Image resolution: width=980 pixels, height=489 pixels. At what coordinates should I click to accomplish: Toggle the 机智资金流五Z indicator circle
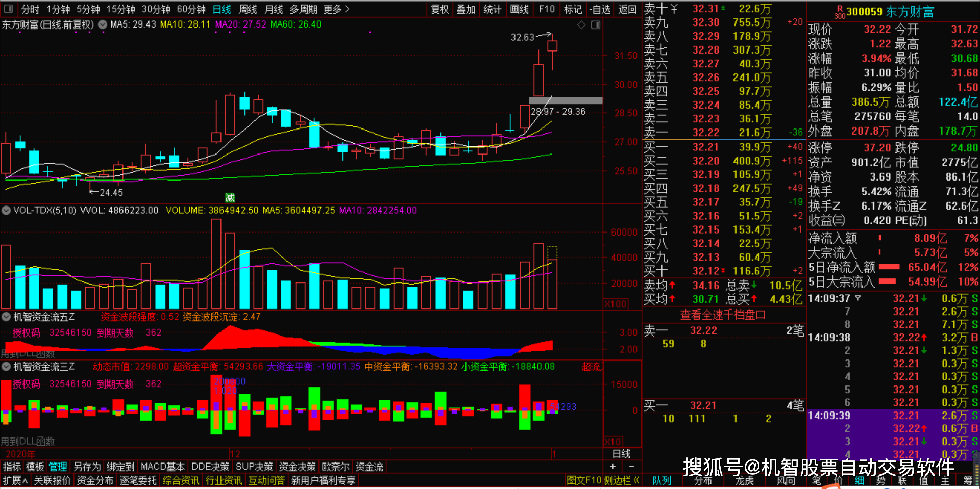pyautogui.click(x=6, y=317)
